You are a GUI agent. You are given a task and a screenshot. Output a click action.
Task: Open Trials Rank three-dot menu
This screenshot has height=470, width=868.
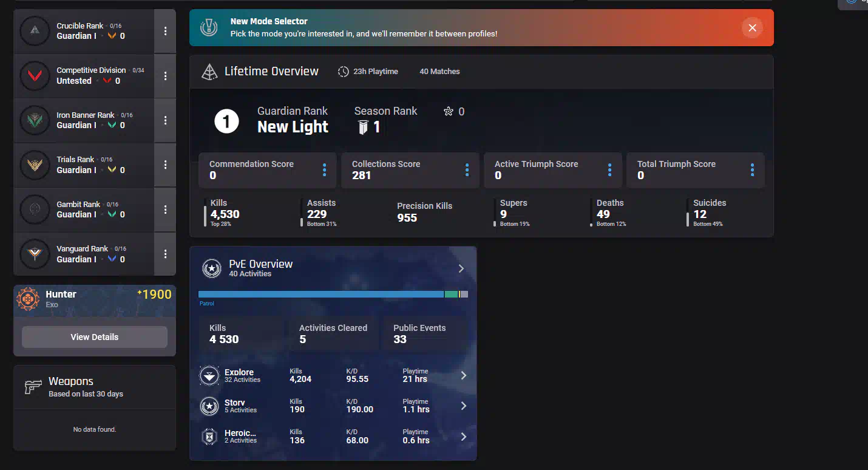coord(165,165)
